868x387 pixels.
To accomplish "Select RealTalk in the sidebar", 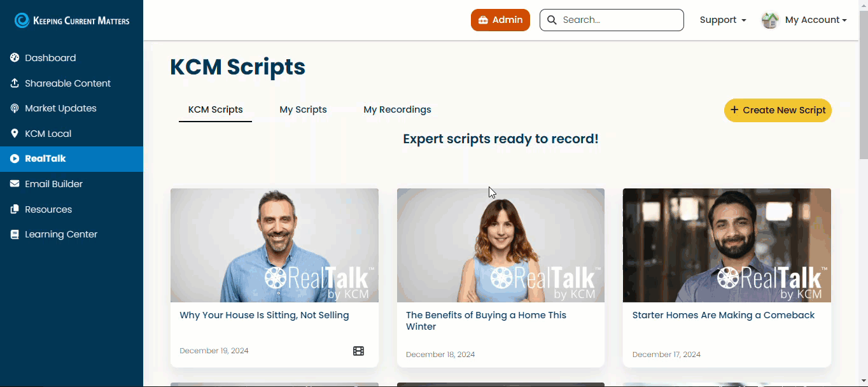I will [x=71, y=158].
